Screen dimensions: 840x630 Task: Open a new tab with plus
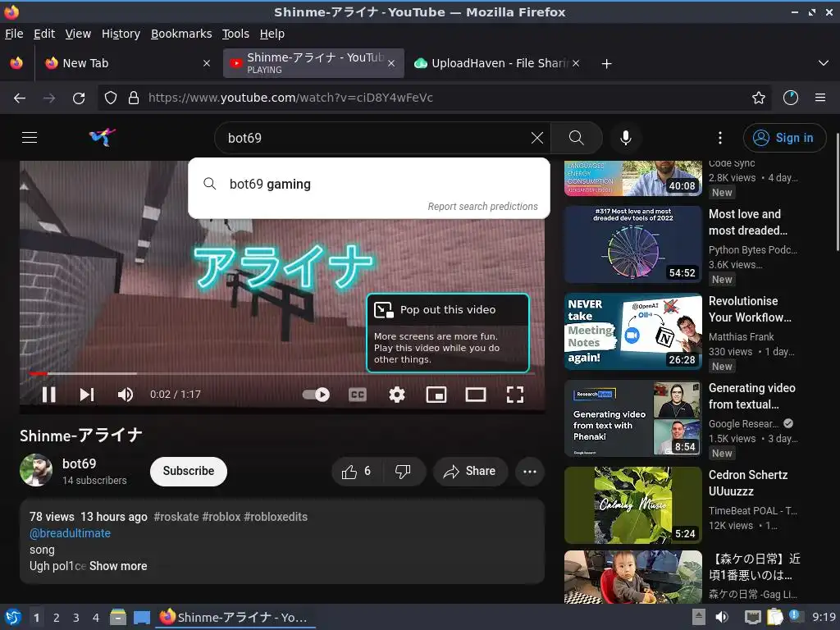pyautogui.click(x=606, y=64)
